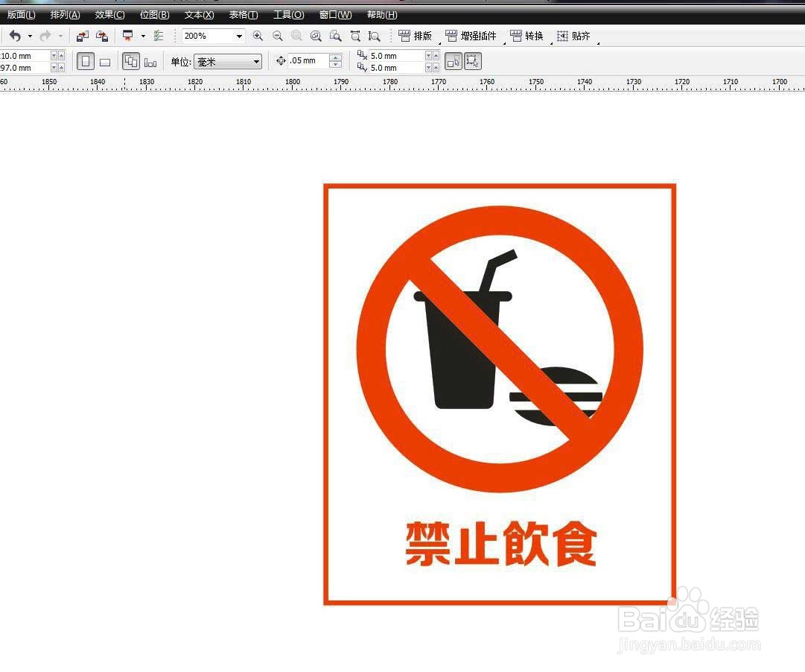Open the 排版 toolbar menu
805x672 pixels.
click(416, 36)
